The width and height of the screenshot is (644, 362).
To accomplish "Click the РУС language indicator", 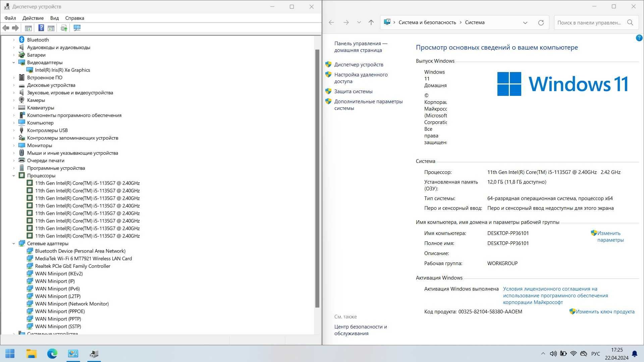I will (x=595, y=354).
